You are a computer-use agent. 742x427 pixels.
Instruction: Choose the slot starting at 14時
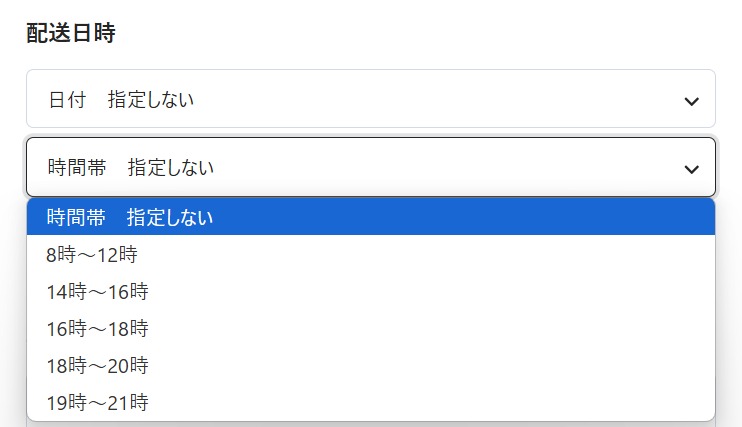(x=97, y=291)
